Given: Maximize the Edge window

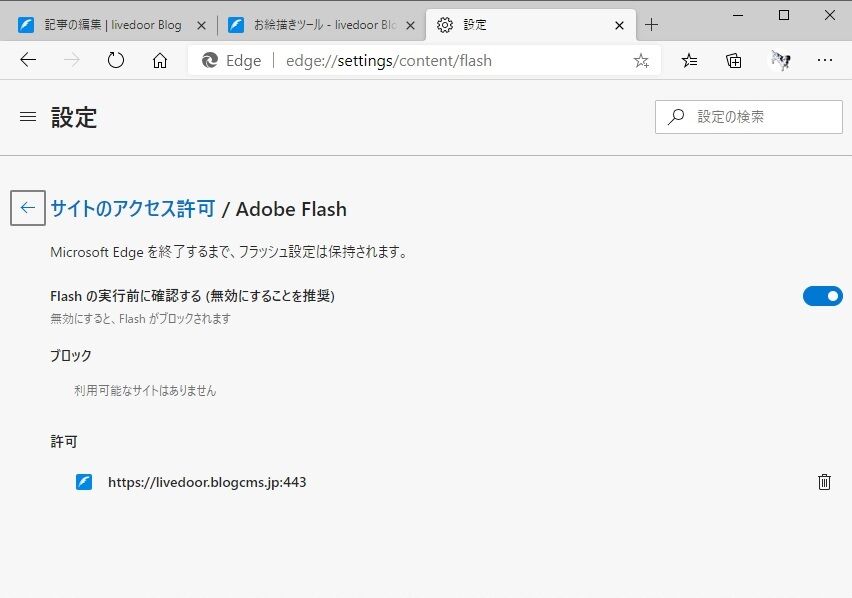Looking at the screenshot, I should pyautogui.click(x=784, y=15).
